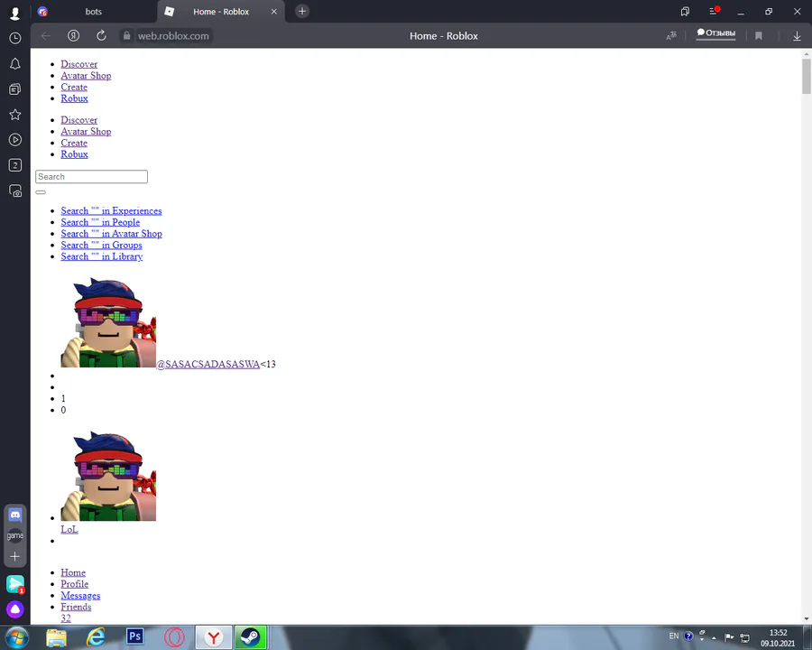Screen dimensions: 812x650
Task: Click the page vertical scrollbar thumb
Action: click(807, 76)
